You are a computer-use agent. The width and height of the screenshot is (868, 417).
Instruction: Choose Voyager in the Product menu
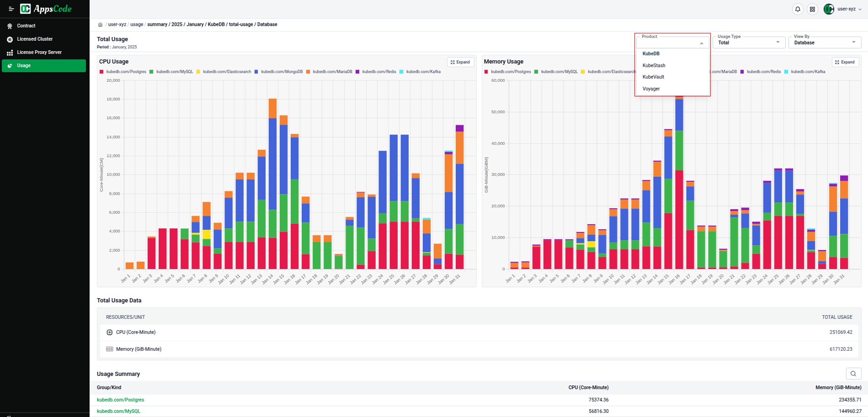click(x=651, y=89)
